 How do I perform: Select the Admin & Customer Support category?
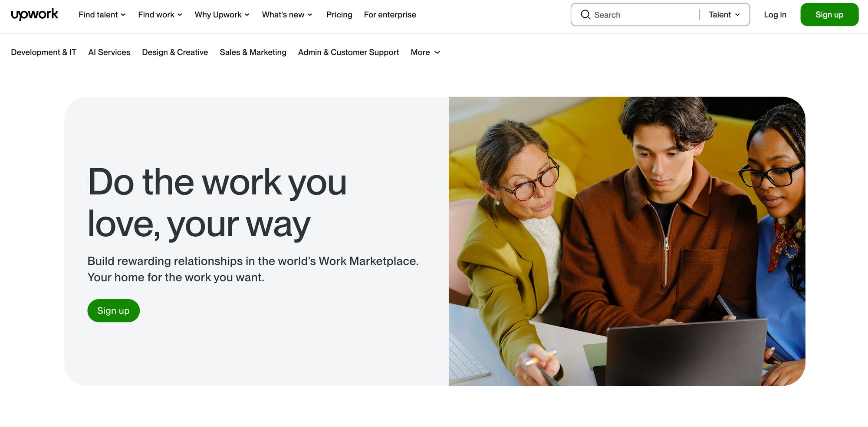pyautogui.click(x=348, y=52)
